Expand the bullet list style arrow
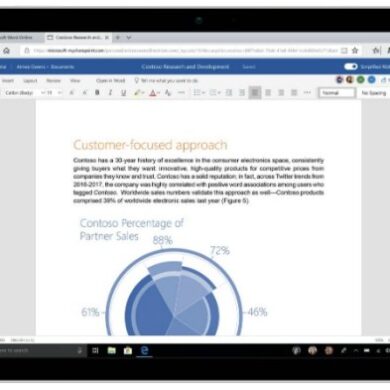The height and width of the screenshot is (390, 390). click(203, 93)
